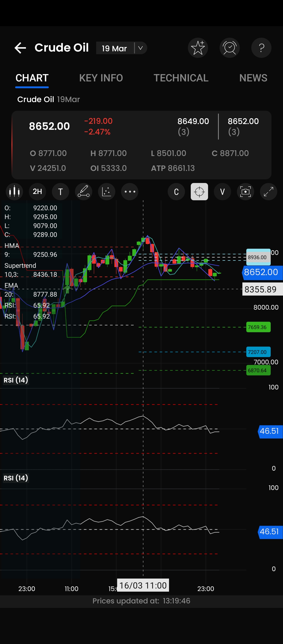Tap the -2.47% change figure
The width and height of the screenshot is (283, 644).
pyautogui.click(x=97, y=132)
